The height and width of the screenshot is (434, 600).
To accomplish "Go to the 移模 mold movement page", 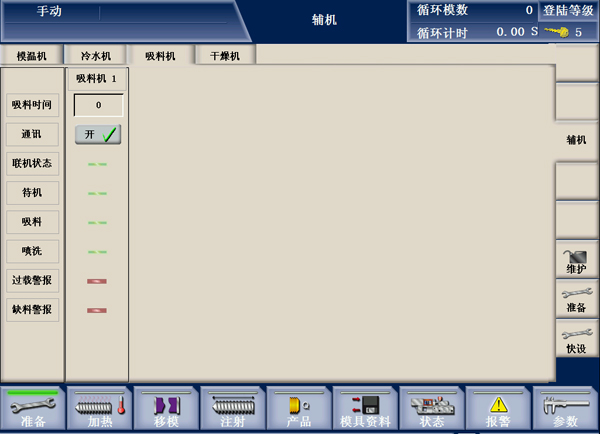I will [x=166, y=409].
